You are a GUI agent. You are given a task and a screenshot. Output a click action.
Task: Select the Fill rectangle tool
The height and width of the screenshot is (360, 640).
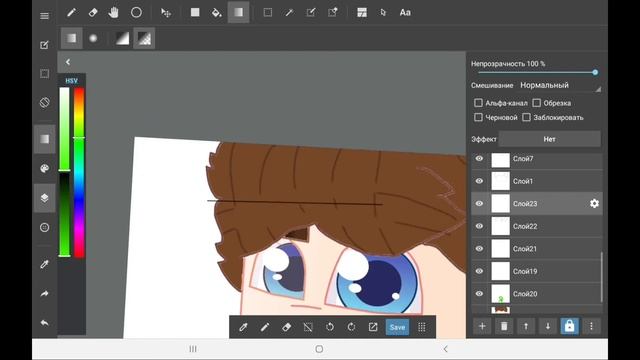point(195,13)
